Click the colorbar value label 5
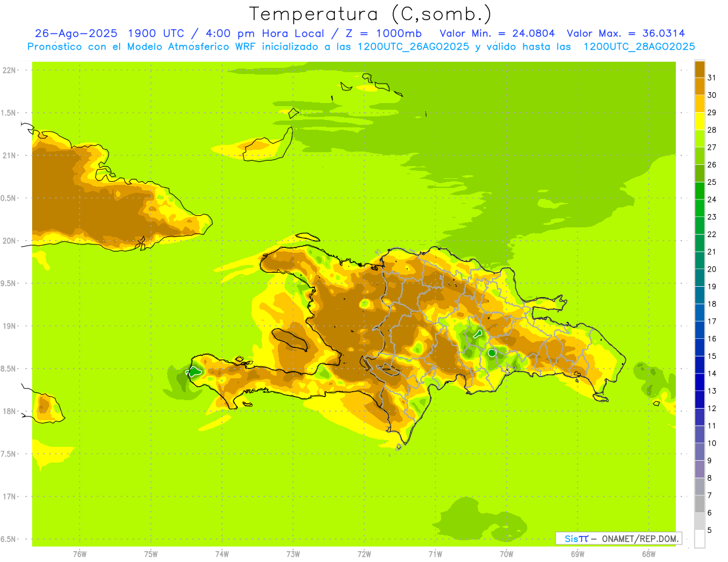The width and height of the screenshot is (728, 562). click(710, 530)
